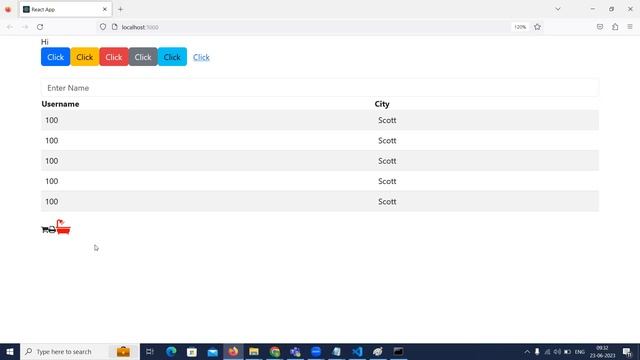Open the Firefox extensions icon

pyautogui.click(x=615, y=27)
